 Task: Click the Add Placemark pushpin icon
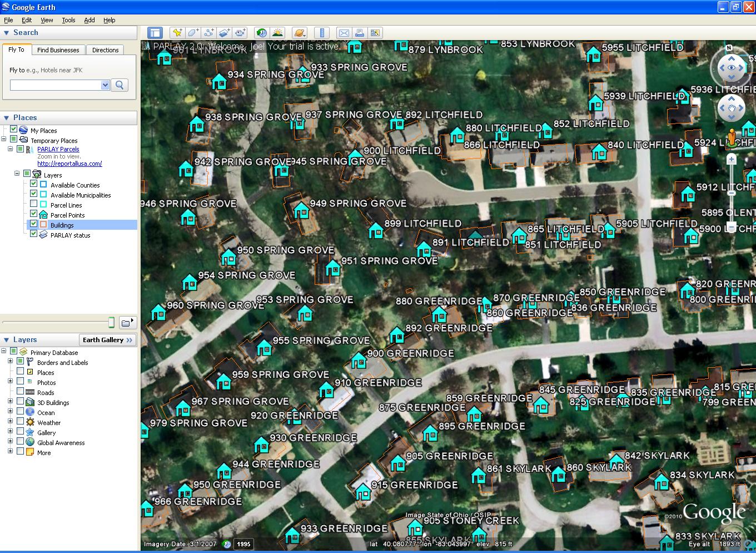point(177,33)
